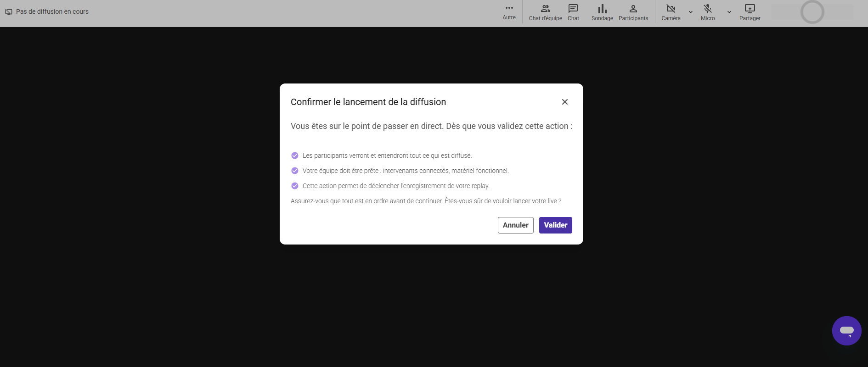
Task: Open the Sondage poll panel
Action: coord(602,12)
